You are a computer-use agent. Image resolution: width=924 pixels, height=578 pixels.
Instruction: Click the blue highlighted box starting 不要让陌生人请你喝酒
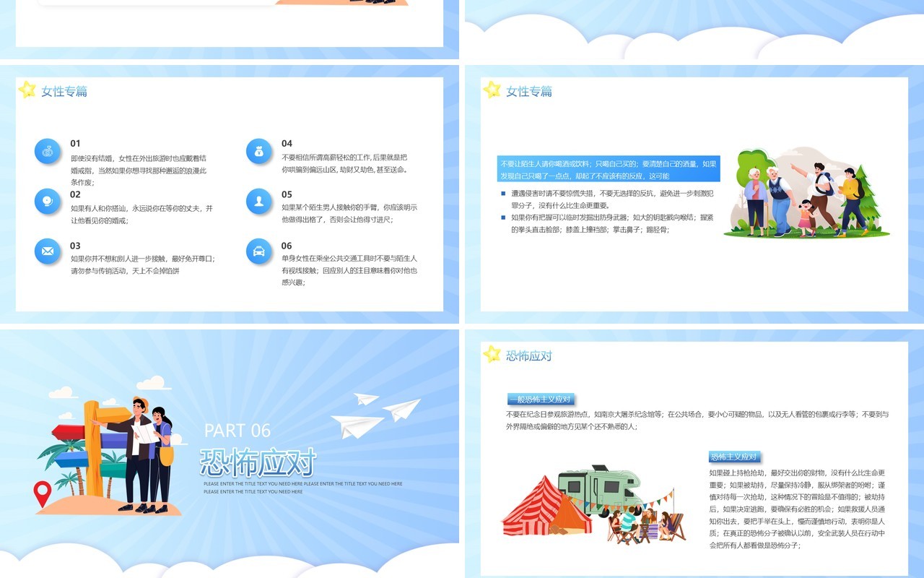(608, 169)
